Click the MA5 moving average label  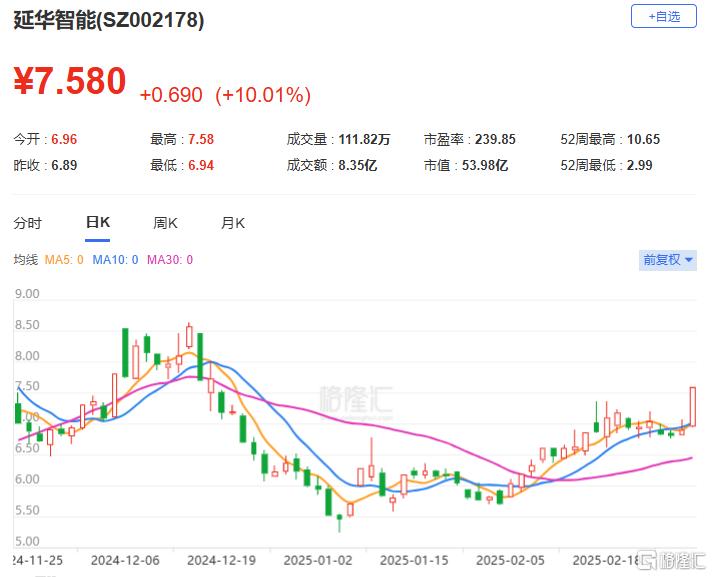tap(64, 260)
